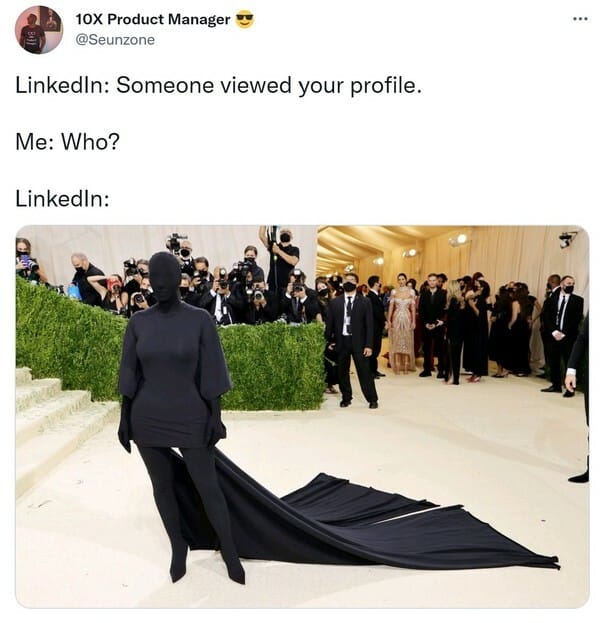600x623 pixels.
Task: Click the sunglasses emoji beside the name
Action: pos(245,19)
